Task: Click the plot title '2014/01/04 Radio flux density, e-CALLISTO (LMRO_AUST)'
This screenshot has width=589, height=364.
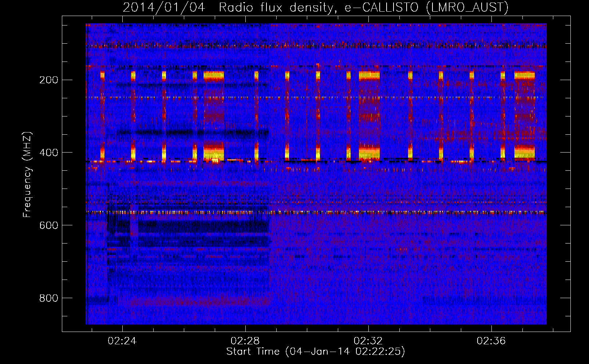Action: [315, 8]
